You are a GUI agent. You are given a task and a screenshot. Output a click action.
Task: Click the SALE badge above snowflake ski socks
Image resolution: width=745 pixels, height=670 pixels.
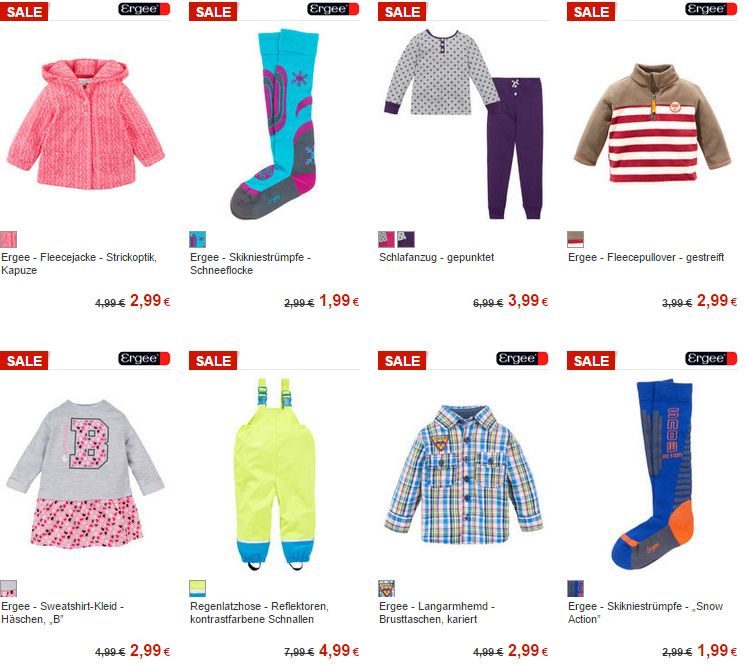(x=213, y=11)
